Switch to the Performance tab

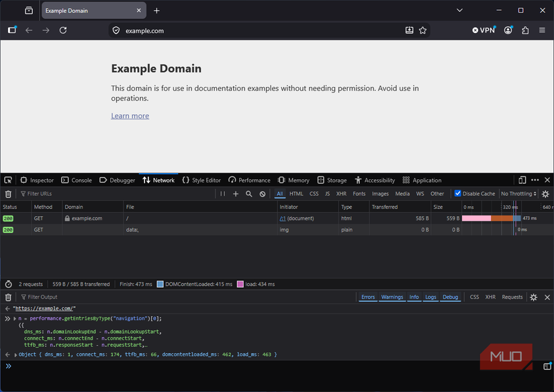coord(249,180)
